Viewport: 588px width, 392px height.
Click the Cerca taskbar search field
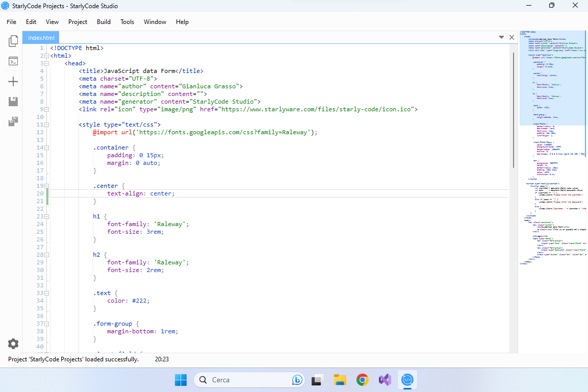[x=249, y=380]
